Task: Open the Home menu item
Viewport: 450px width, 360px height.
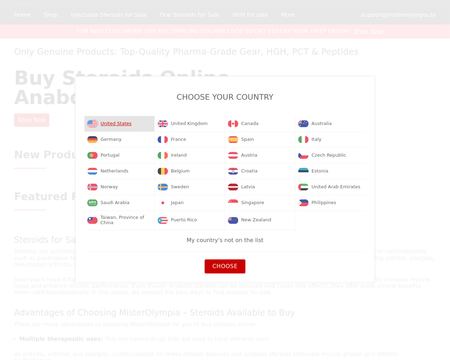Action: tap(22, 15)
